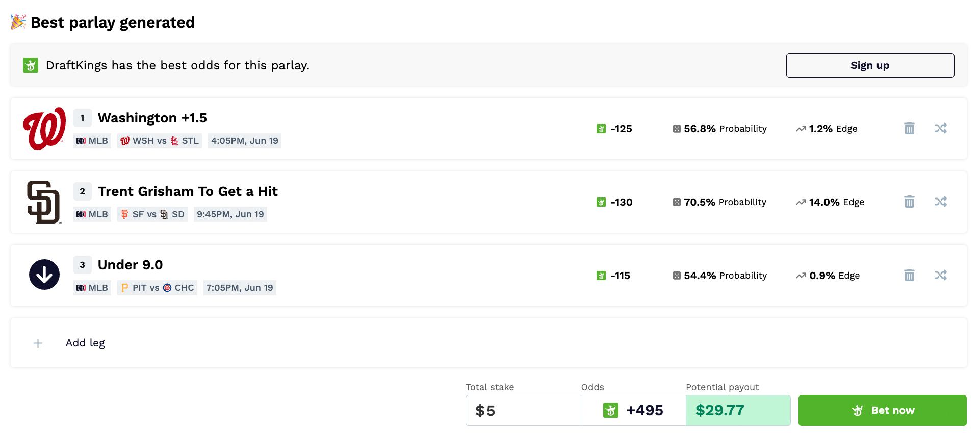Click the DraftKings logo in the banner
980x446 pixels.
coord(31,65)
